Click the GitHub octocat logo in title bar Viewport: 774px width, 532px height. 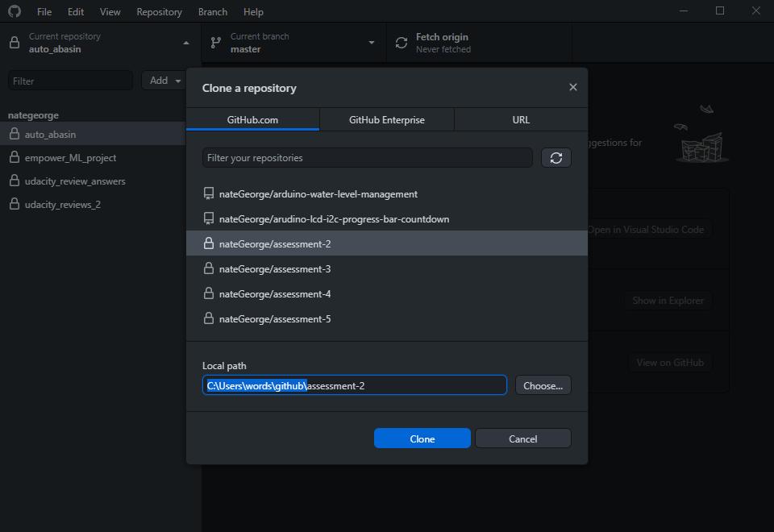(14, 11)
